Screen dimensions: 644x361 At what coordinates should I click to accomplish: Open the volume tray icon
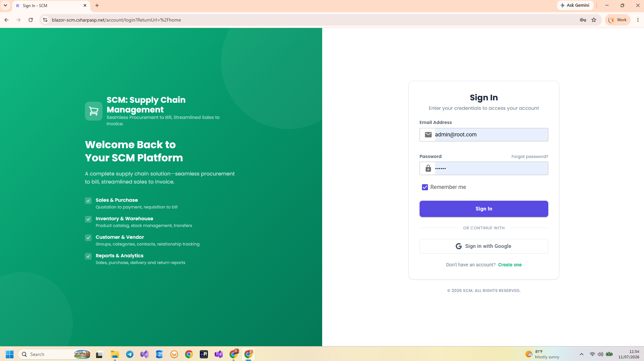[x=601, y=354]
